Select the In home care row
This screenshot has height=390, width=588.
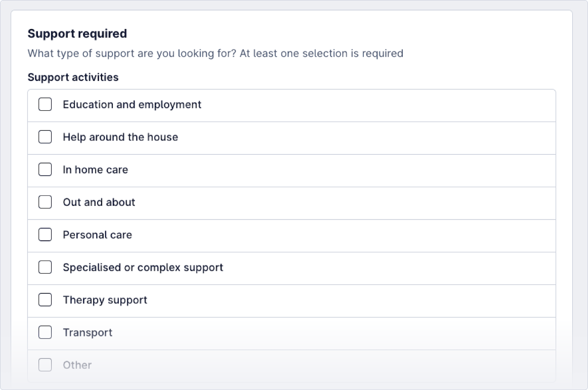click(257, 170)
